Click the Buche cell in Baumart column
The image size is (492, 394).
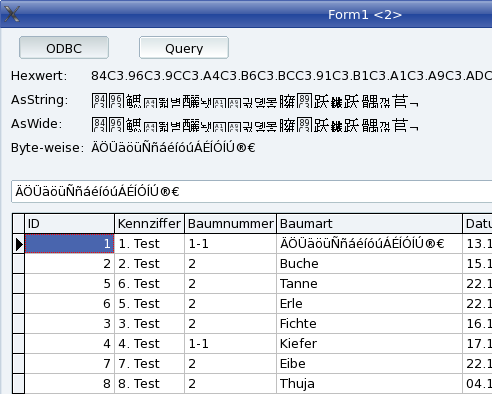[x=369, y=264]
